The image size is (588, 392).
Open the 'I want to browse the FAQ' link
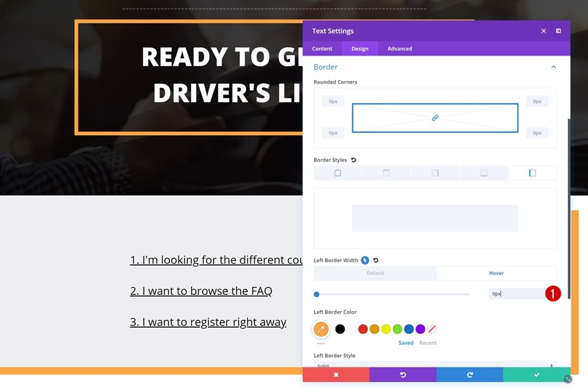[x=201, y=291]
